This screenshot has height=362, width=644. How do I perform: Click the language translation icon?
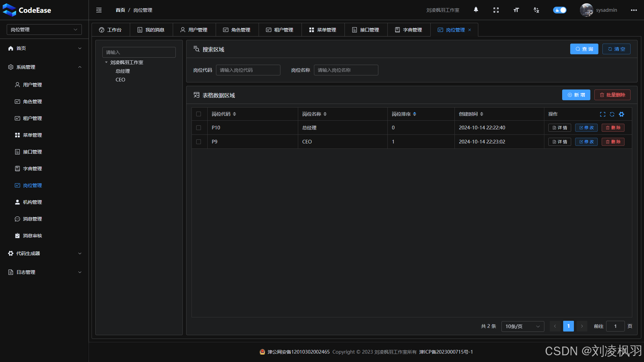click(536, 10)
